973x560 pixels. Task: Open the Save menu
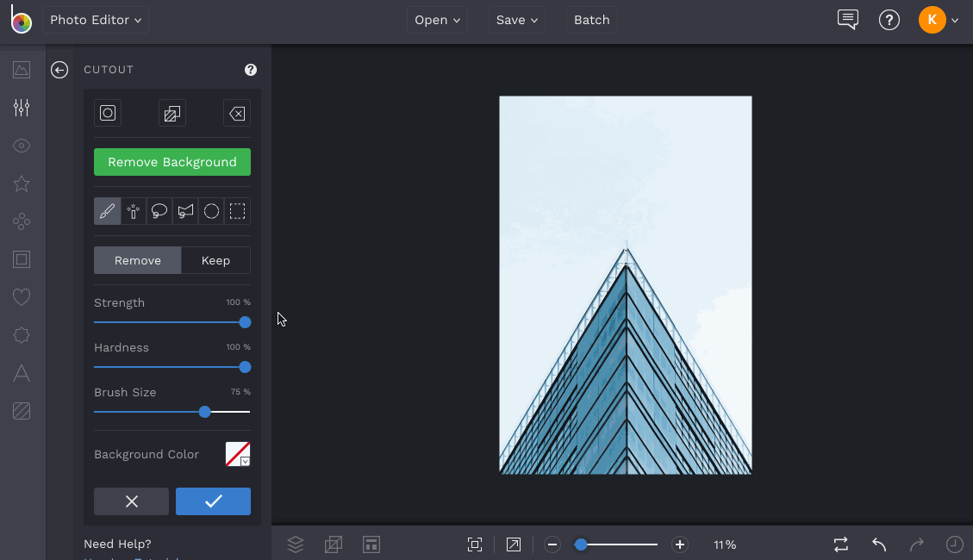[517, 20]
